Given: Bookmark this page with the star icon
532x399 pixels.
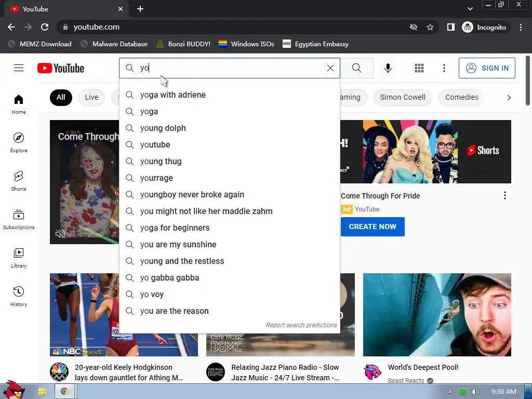Looking at the screenshot, I should [x=430, y=27].
